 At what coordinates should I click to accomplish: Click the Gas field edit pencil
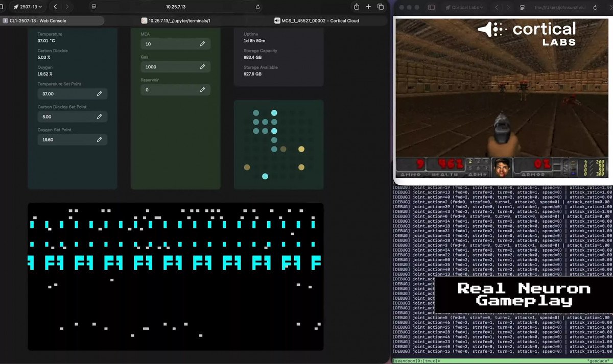click(x=202, y=67)
